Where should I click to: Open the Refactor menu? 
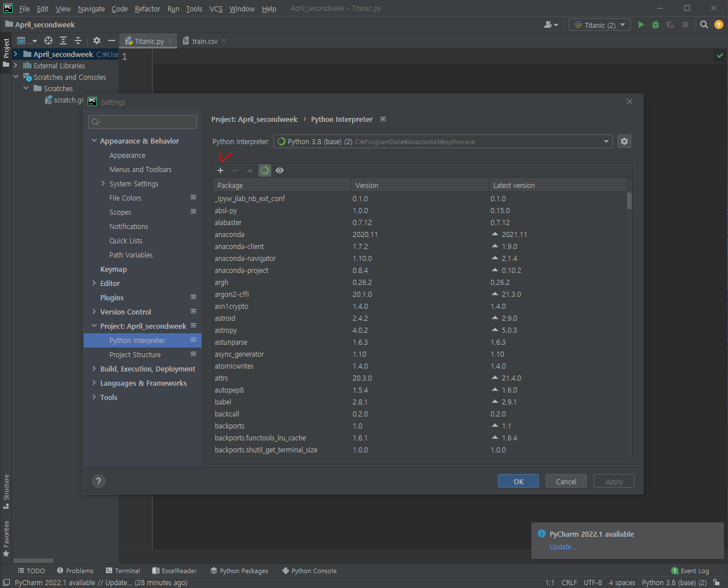tap(148, 9)
